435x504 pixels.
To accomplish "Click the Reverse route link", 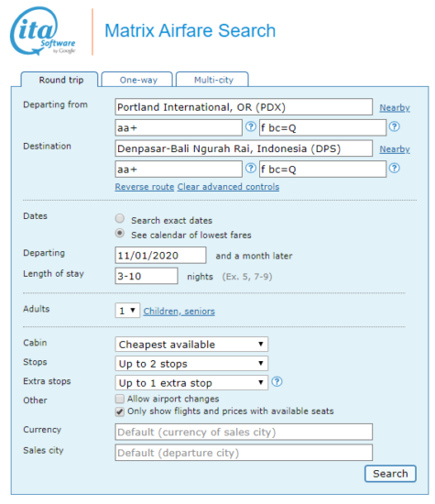I will tap(145, 187).
